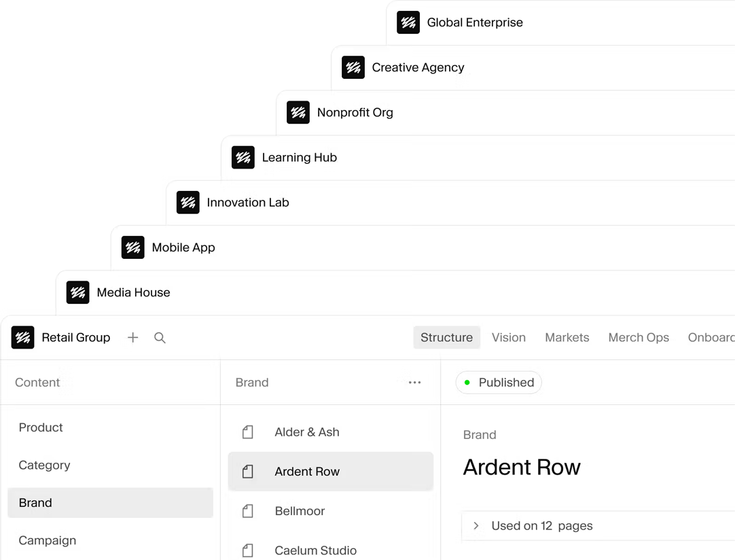This screenshot has height=560, width=735.
Task: Select Brand in the Content list
Action: click(x=110, y=503)
